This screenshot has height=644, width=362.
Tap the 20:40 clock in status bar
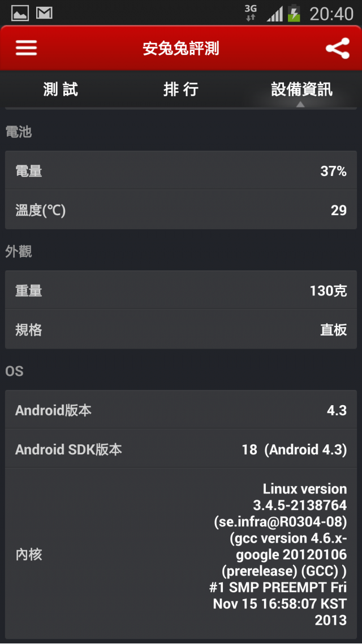331,14
